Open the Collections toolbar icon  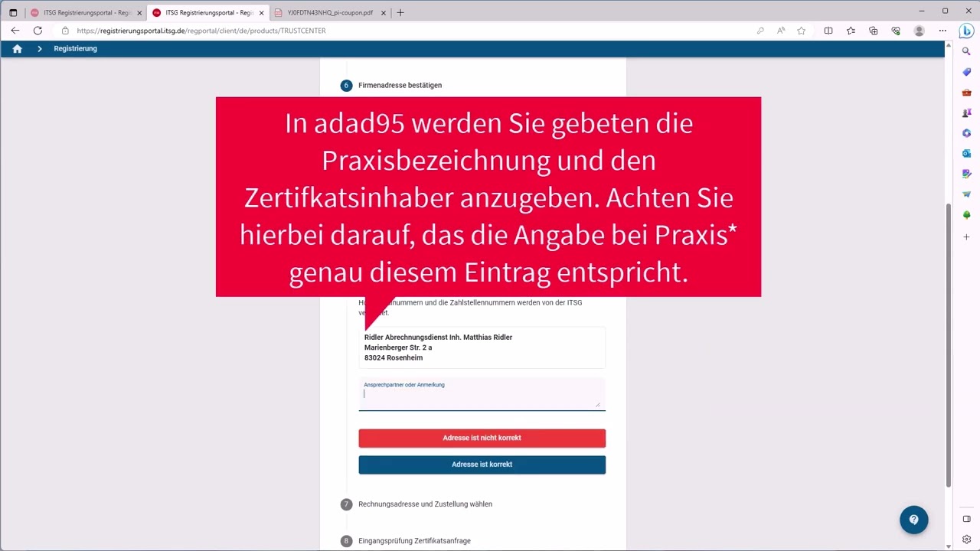tap(874, 31)
